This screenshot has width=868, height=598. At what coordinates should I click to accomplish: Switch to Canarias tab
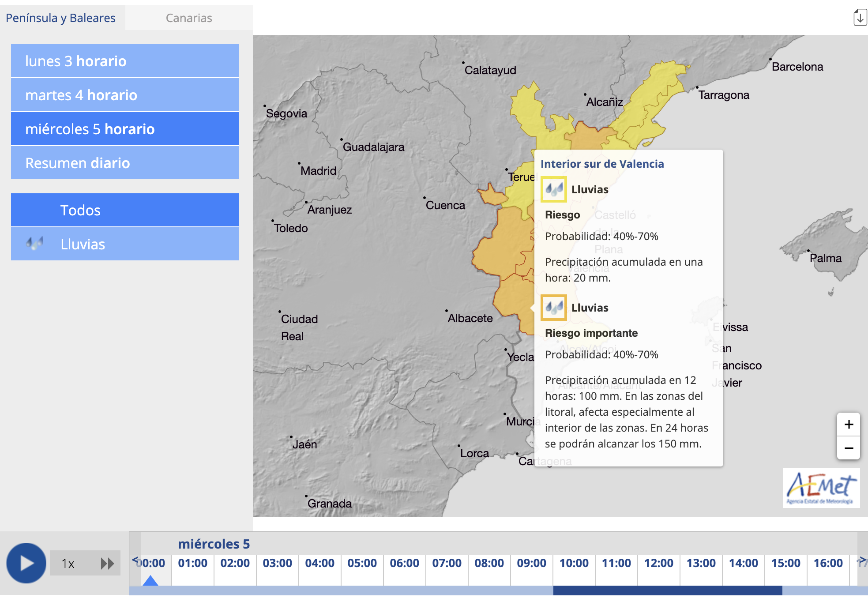(189, 18)
